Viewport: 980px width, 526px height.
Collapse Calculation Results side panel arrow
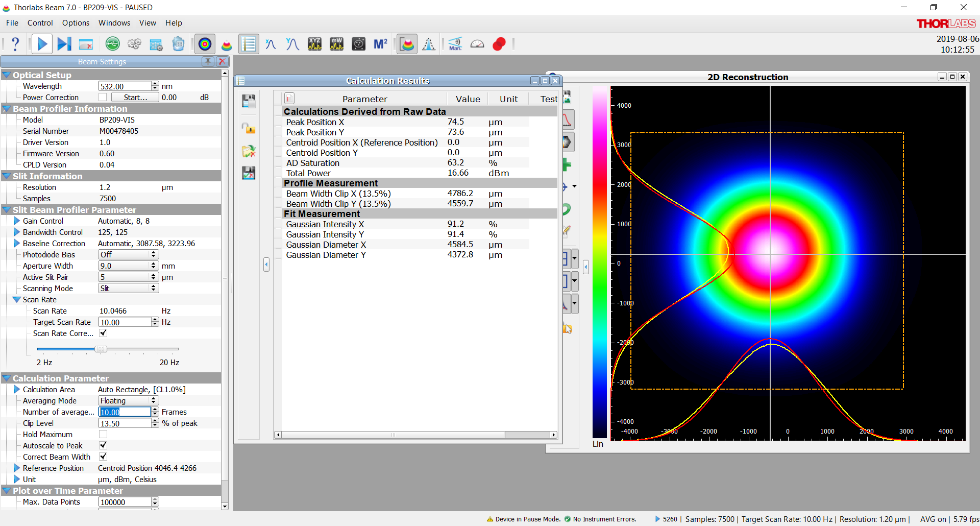(x=266, y=265)
